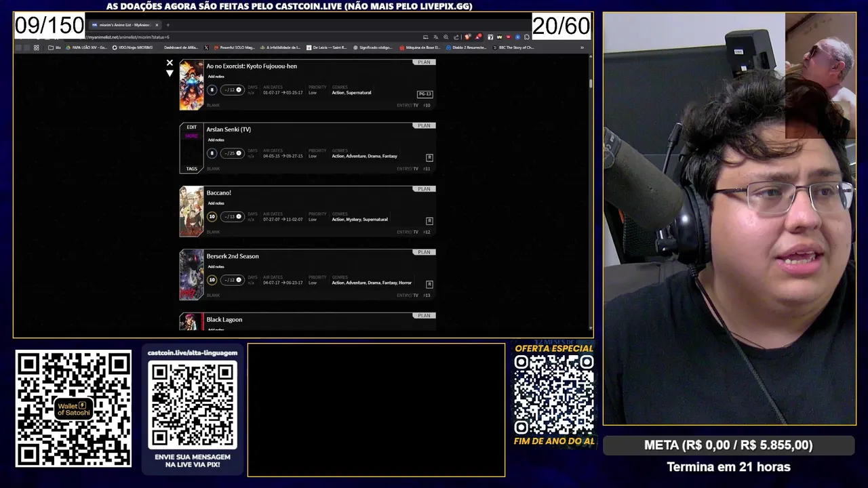868x488 pixels.
Task: Open score 10 of Berserk 2nd Season
Action: pyautogui.click(x=212, y=280)
